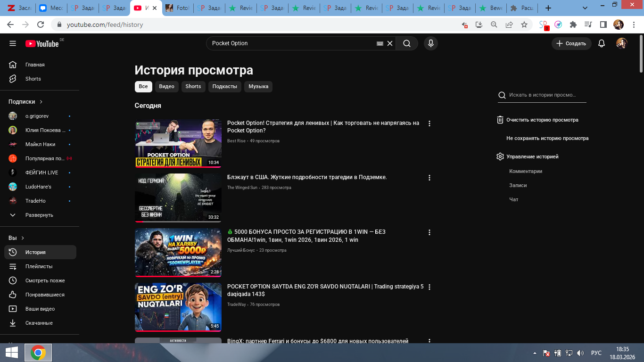Select the Видео filter chip

click(x=166, y=86)
